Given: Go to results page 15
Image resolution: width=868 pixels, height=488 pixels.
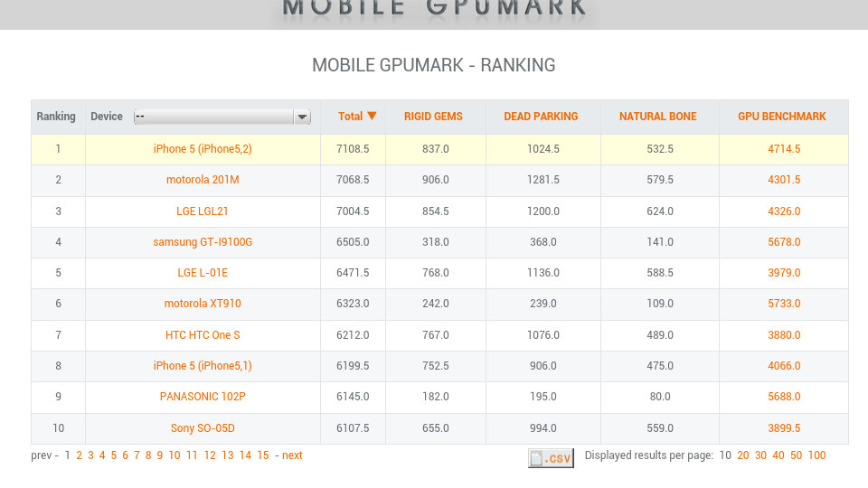Looking at the screenshot, I should [x=263, y=455].
